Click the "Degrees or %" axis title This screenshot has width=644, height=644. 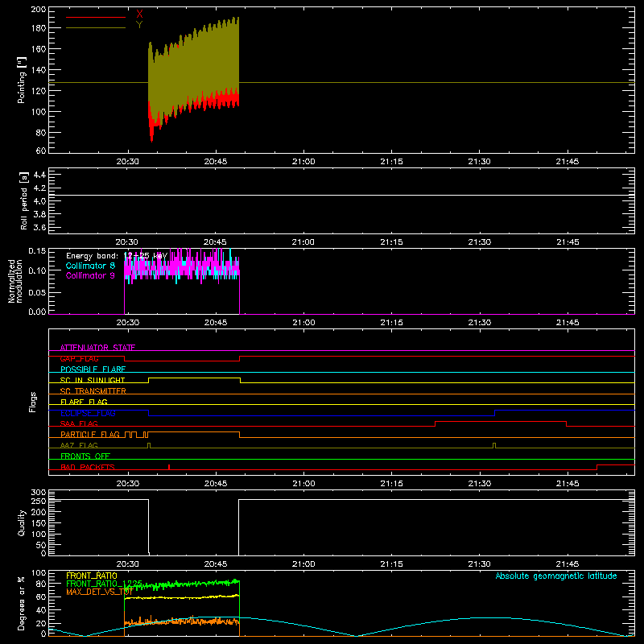click(22, 603)
